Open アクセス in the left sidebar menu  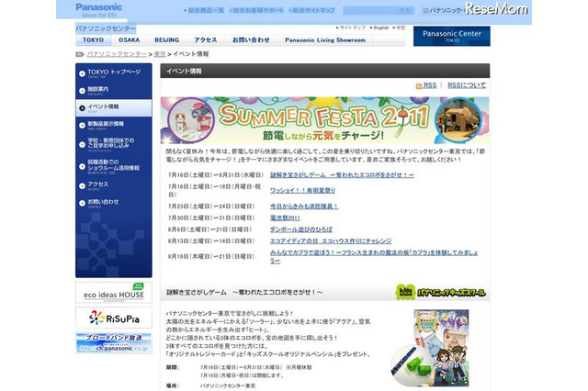[x=99, y=184]
